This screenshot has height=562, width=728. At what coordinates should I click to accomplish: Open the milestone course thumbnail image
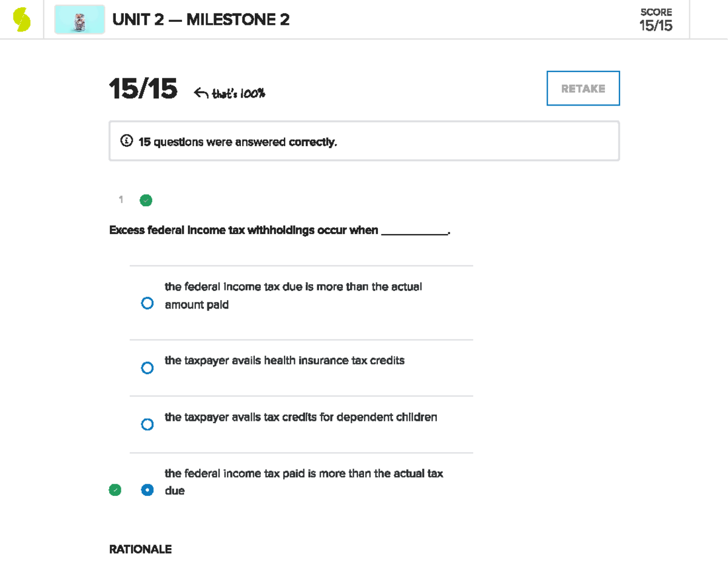click(x=79, y=19)
